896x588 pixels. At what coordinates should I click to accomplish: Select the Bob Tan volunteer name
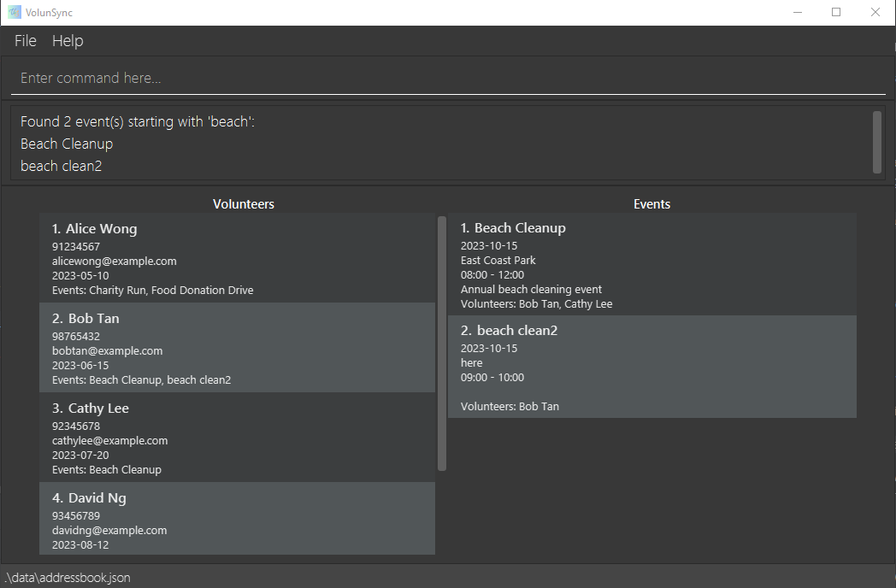coord(94,318)
